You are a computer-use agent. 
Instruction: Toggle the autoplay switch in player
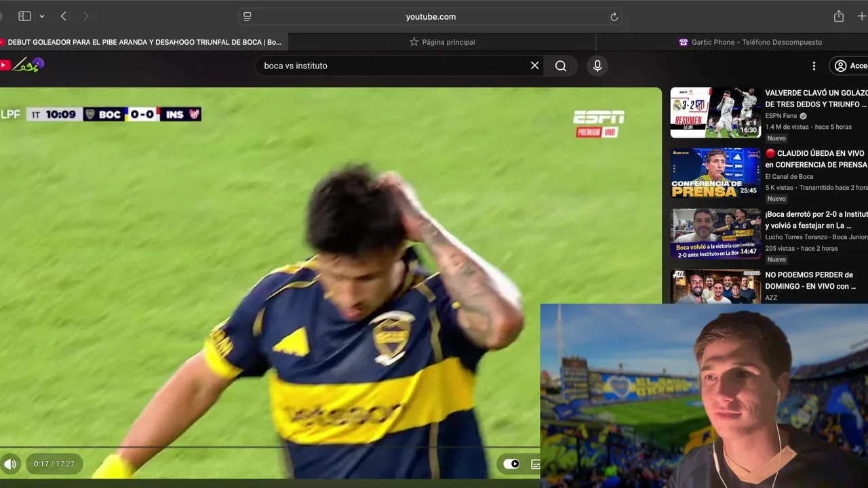coord(511,464)
